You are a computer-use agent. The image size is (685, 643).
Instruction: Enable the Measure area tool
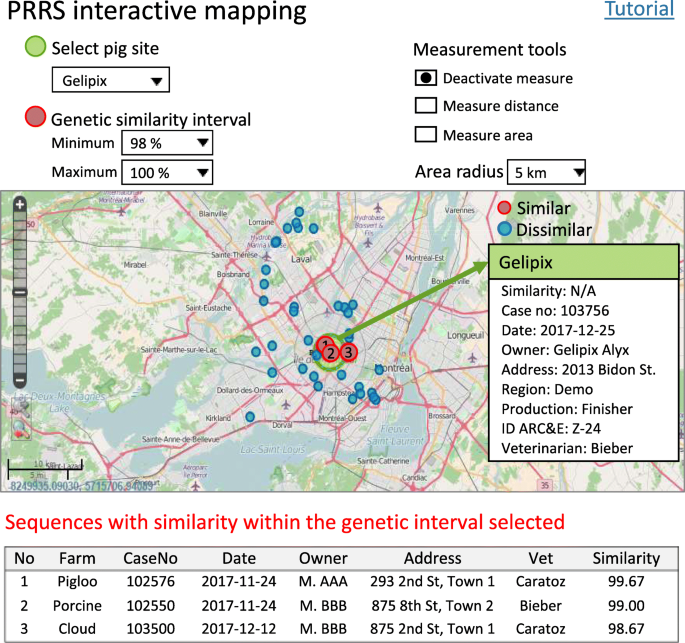coord(427,135)
